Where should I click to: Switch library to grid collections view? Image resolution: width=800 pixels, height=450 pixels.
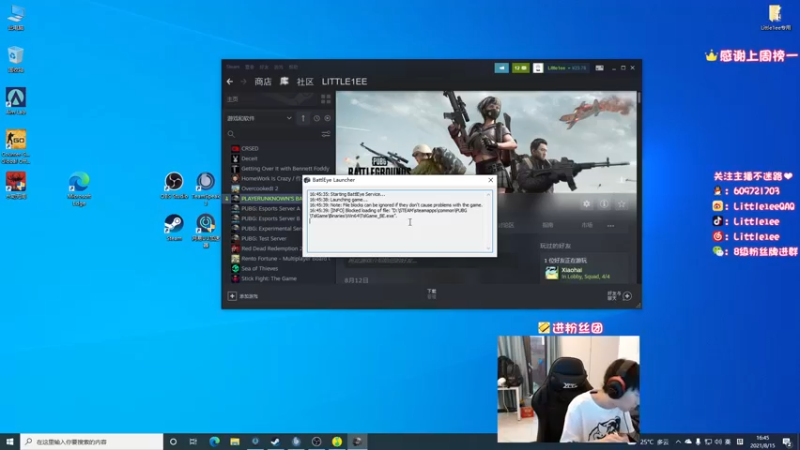tap(326, 99)
